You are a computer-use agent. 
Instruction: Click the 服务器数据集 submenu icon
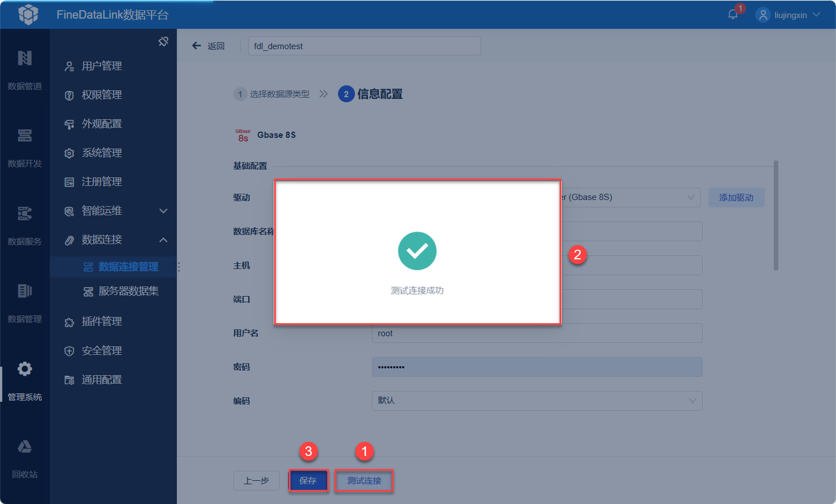(88, 292)
